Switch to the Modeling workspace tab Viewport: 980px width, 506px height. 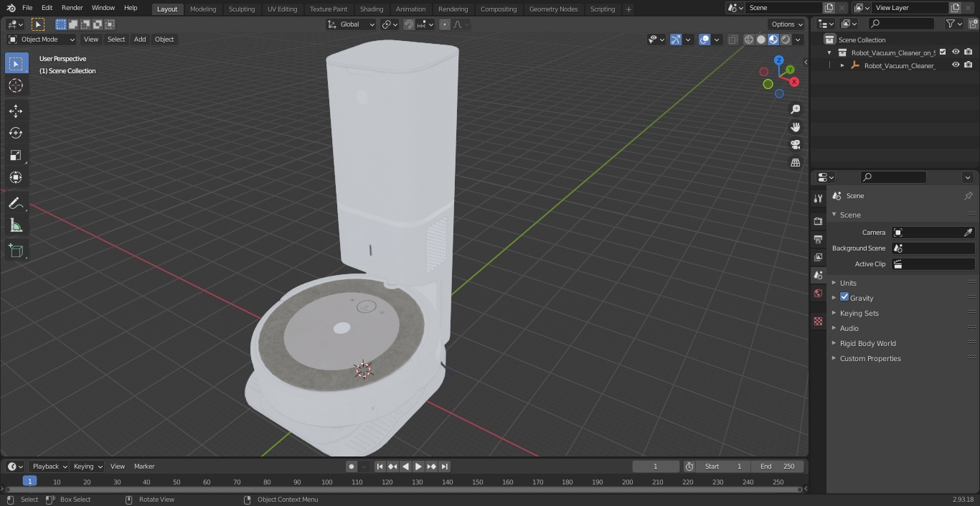click(203, 9)
